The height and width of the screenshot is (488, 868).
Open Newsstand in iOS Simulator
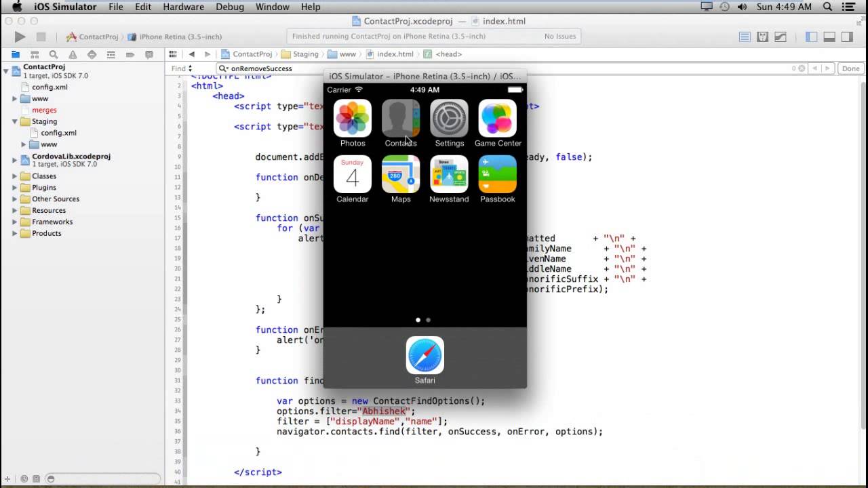449,174
